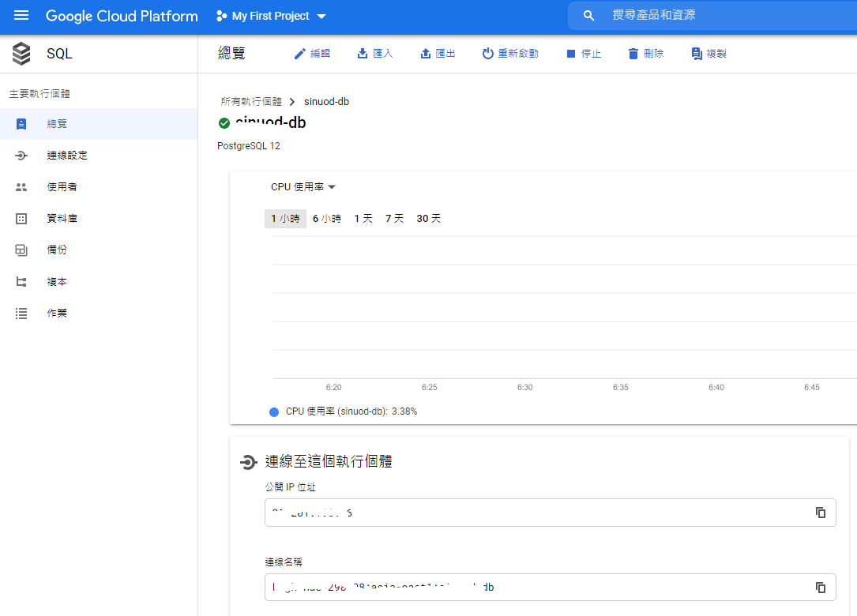The height and width of the screenshot is (616, 857).
Task: Click the SQL stacked layers logo icon
Action: point(21,54)
